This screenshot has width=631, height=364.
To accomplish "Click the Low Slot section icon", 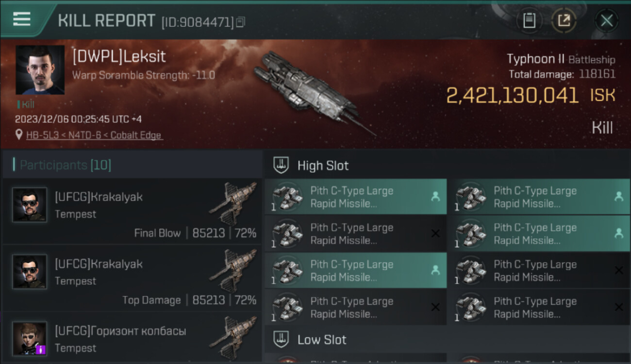I will coord(282,339).
